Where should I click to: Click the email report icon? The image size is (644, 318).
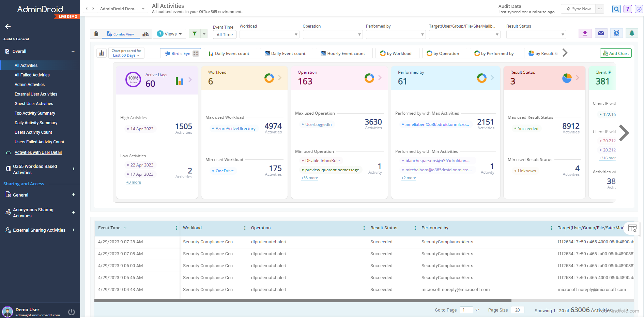[x=601, y=33]
